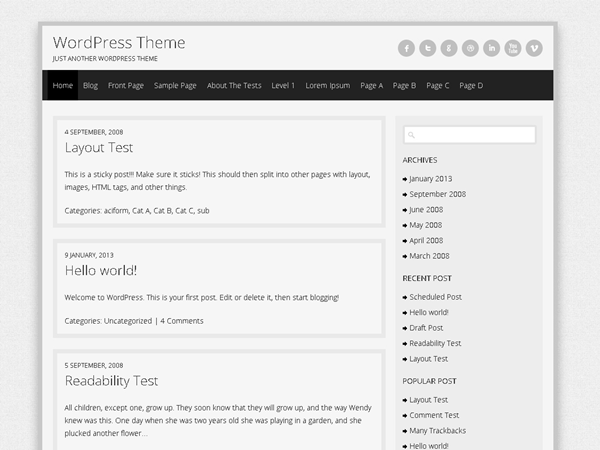
Task: Open the Twitter social icon
Action: click(428, 48)
